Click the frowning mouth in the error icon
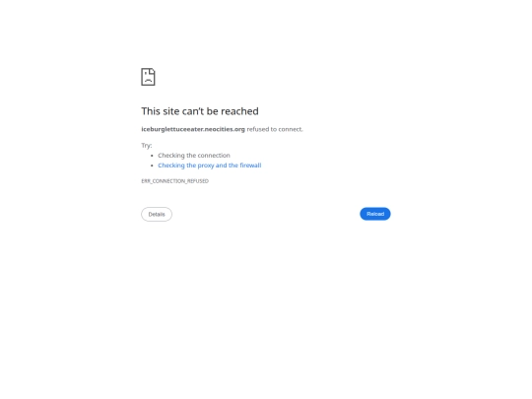The height and width of the screenshot is (399, 532). 148,81
